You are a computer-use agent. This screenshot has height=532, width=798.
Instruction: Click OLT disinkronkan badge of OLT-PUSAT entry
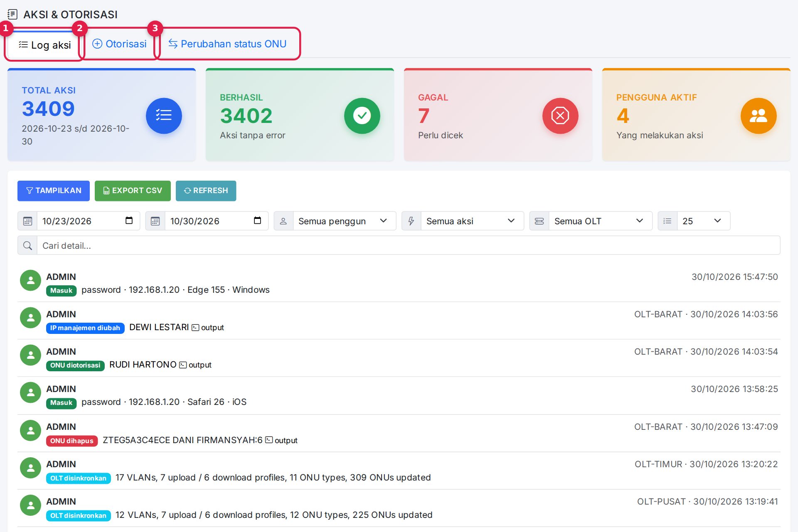coord(79,516)
